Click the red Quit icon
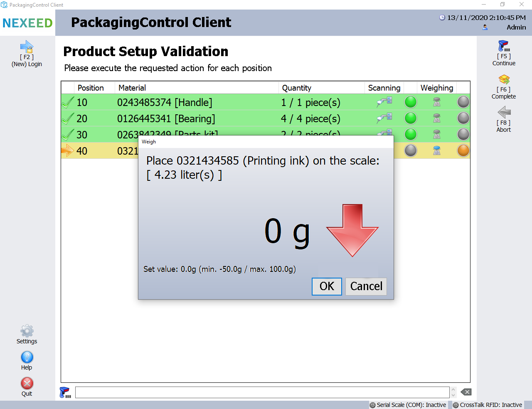The image size is (532, 409). click(27, 384)
